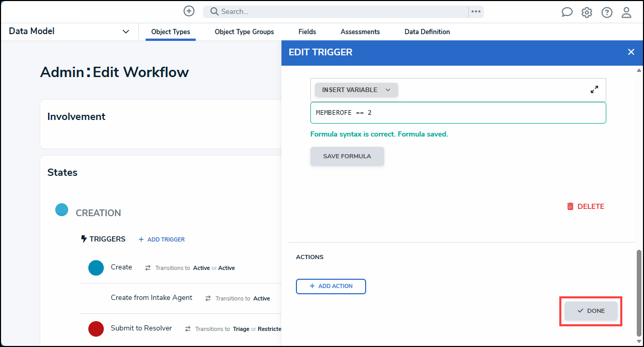Click the transition arrows icon for Create from Intake Agent
The image size is (644, 347).
click(x=208, y=298)
